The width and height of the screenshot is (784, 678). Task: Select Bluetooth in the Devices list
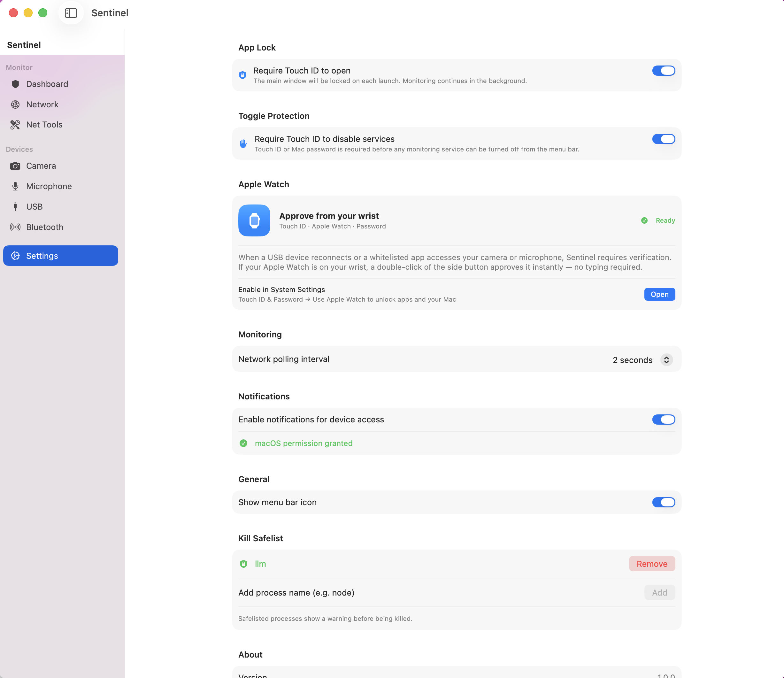[x=44, y=227]
